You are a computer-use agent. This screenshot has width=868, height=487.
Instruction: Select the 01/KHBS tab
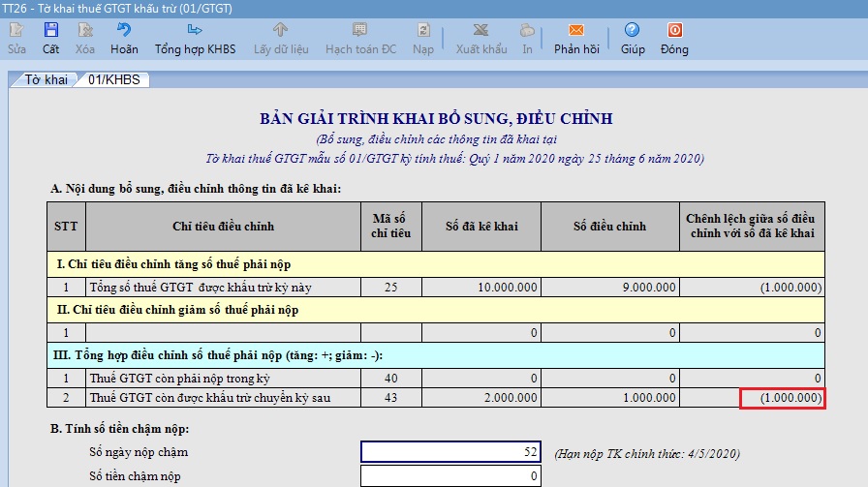tap(114, 79)
